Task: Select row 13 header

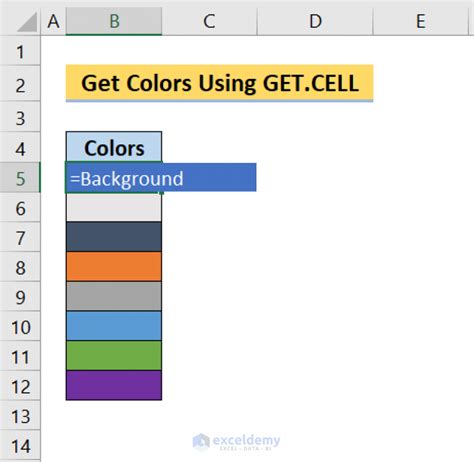Action: coord(20,416)
